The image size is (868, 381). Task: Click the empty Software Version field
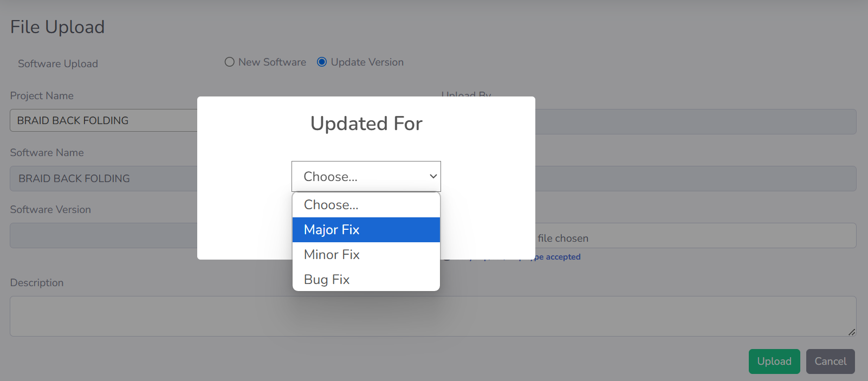103,235
